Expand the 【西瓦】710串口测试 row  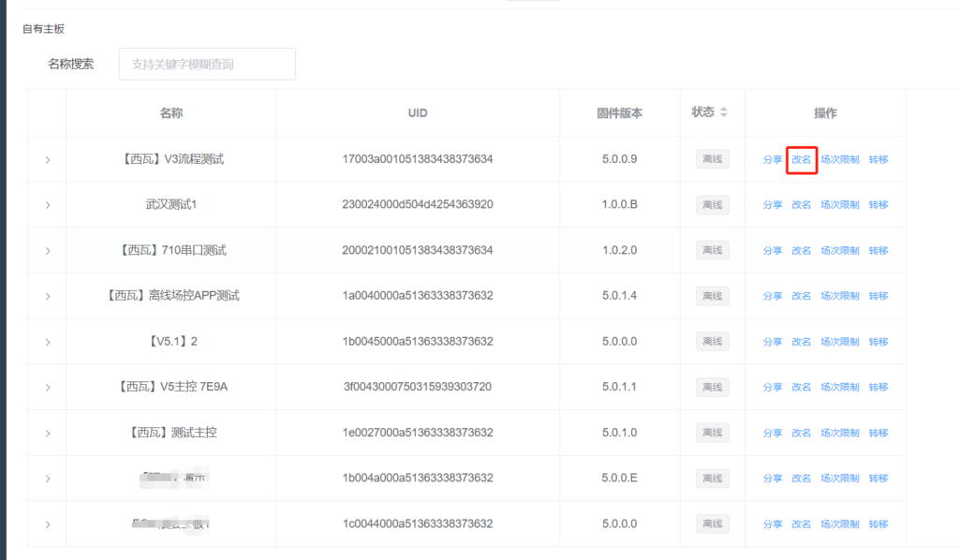tap(48, 251)
